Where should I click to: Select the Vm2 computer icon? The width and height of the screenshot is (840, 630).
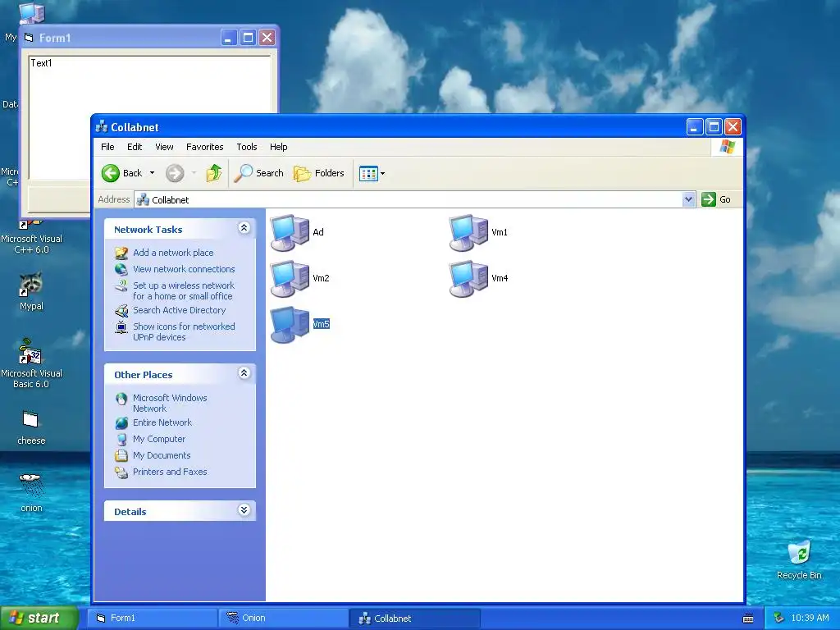[x=290, y=279]
